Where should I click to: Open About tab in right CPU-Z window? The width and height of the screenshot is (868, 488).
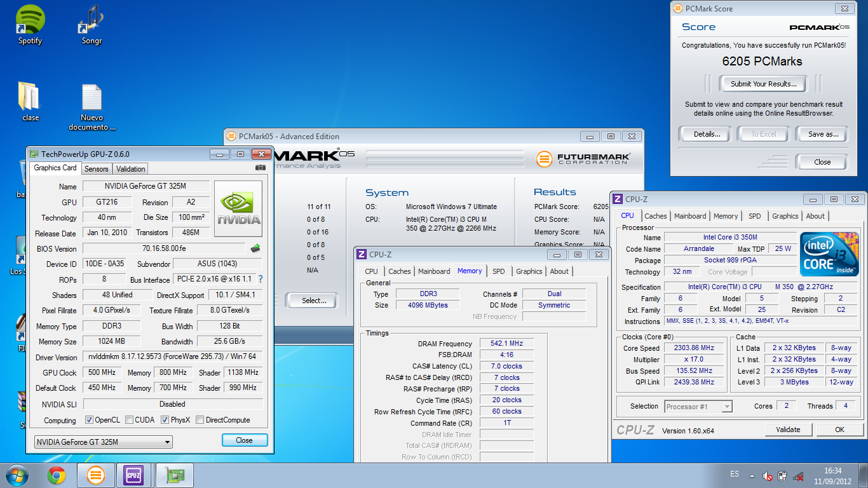pos(815,216)
